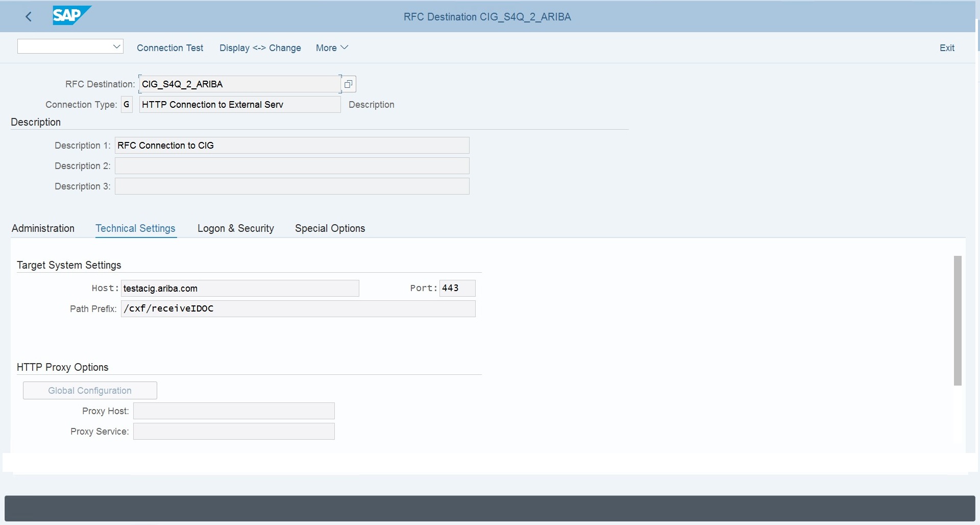Click the Host field showing testacig.ariba.com
980x525 pixels.
point(240,288)
